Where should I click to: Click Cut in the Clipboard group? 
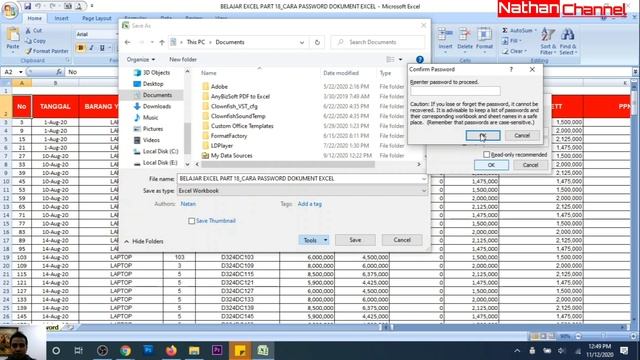click(x=33, y=31)
